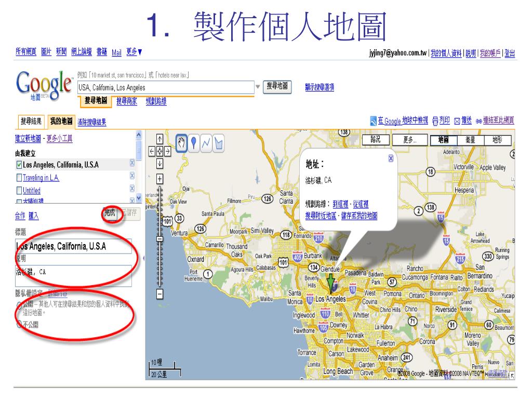Screen dimensions: 532x399
Task: Open the 更多小工具 link
Action: coord(59,138)
